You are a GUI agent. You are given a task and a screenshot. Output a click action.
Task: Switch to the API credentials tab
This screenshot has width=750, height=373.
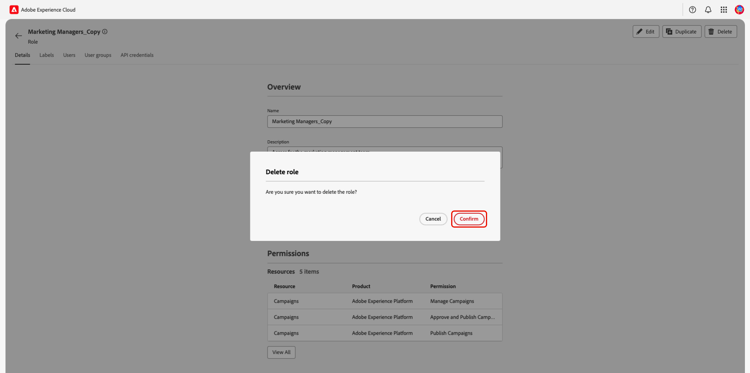(137, 55)
